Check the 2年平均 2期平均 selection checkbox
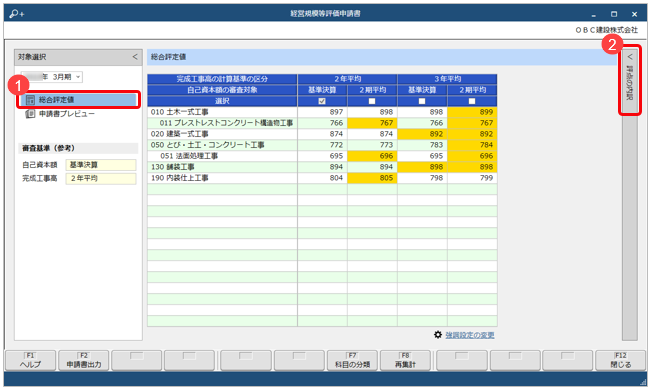This screenshot has width=649, height=389. tap(372, 101)
